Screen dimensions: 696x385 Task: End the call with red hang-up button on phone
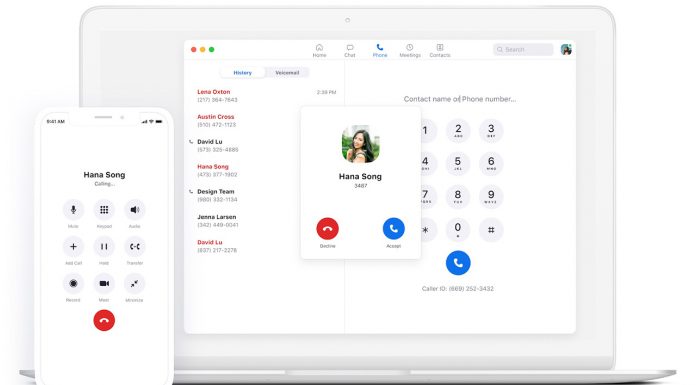coord(104,320)
